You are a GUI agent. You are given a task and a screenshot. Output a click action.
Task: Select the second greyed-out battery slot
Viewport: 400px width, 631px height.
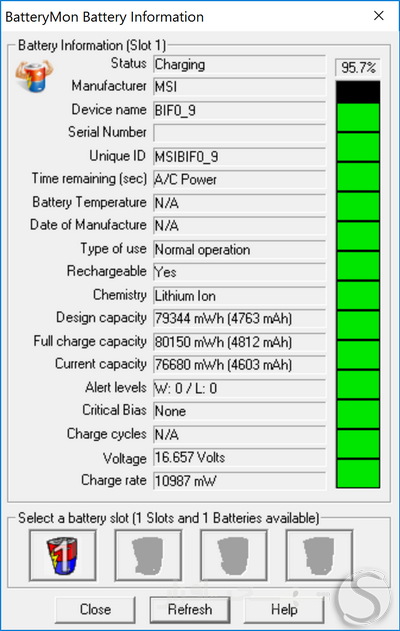(x=148, y=555)
